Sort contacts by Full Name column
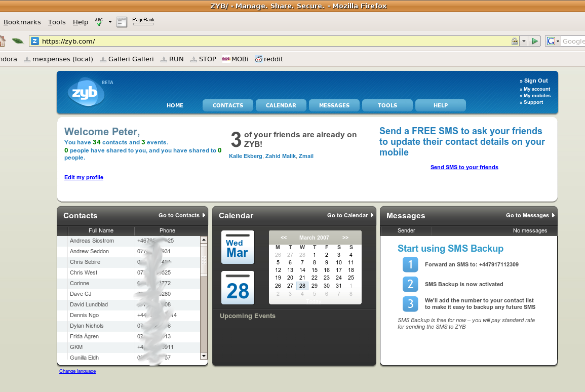The height and width of the screenshot is (392, 585). [x=101, y=230]
